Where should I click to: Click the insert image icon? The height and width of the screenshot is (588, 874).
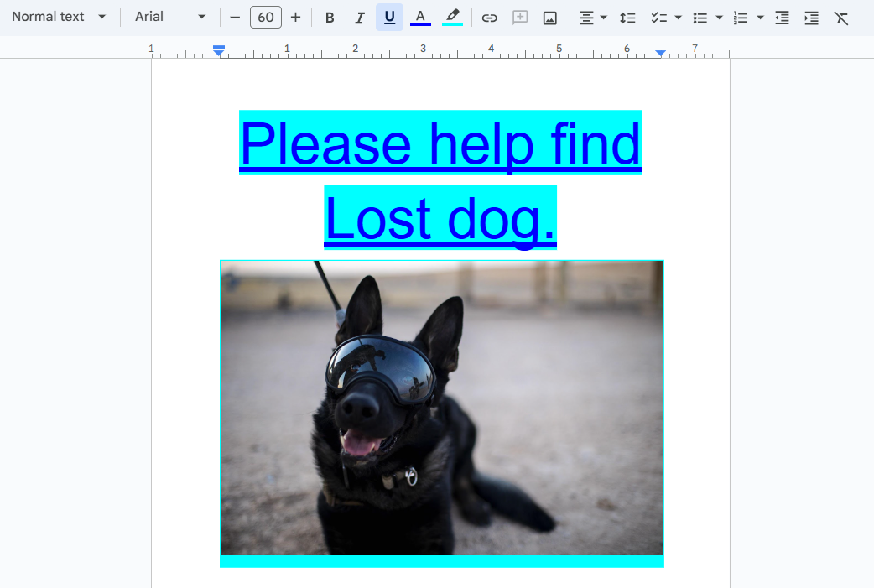[x=549, y=18]
